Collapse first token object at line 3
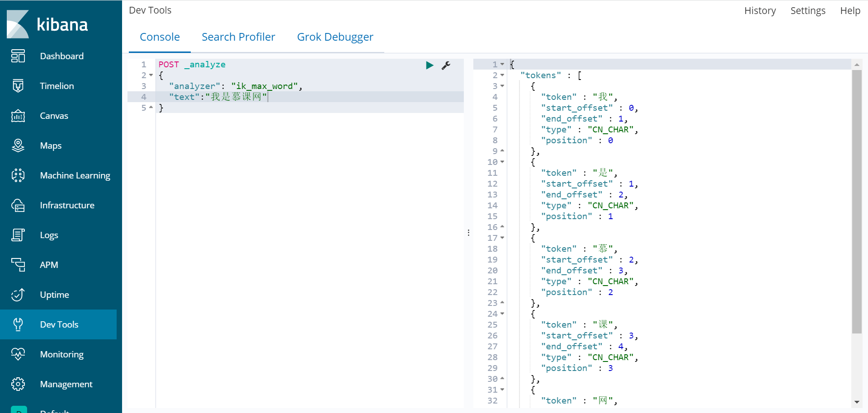868x413 pixels. click(x=502, y=86)
